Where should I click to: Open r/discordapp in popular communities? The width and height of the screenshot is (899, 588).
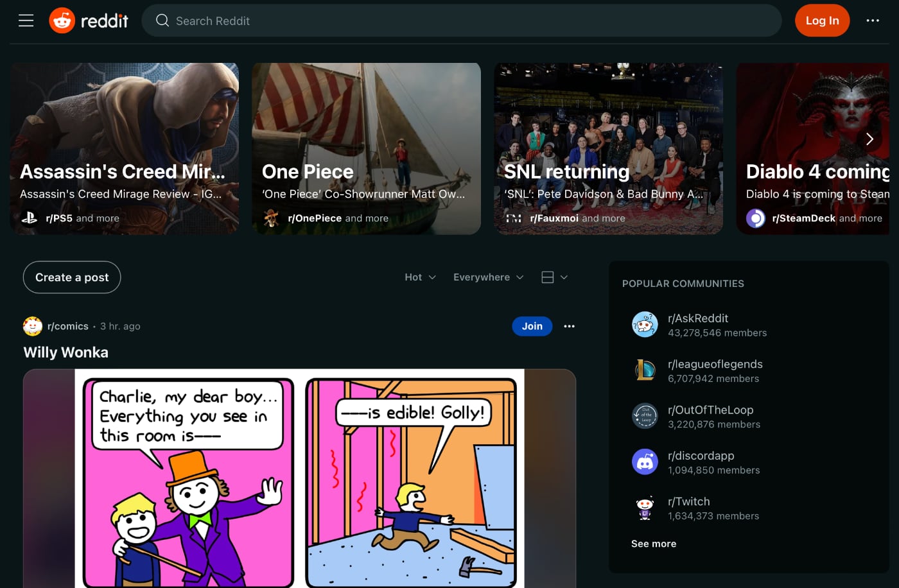pos(701,456)
